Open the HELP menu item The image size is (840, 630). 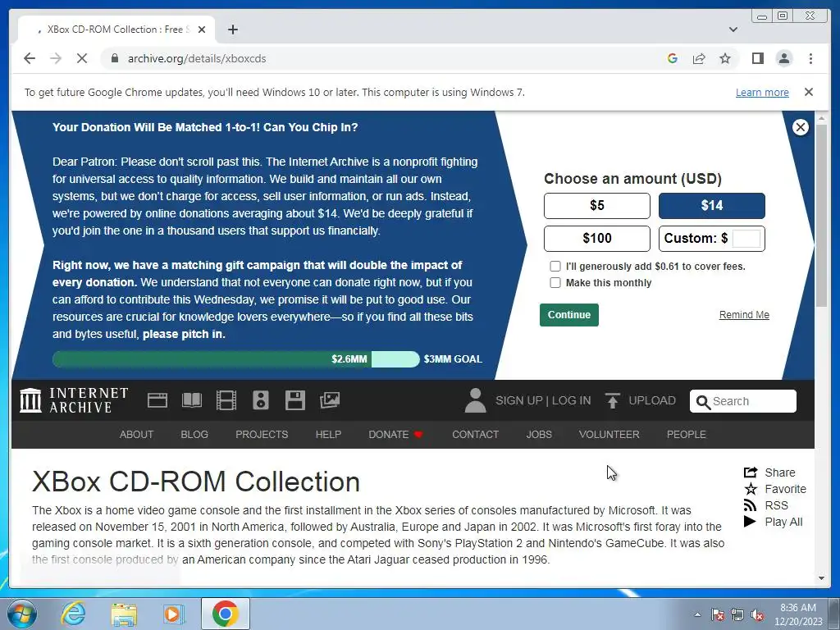point(328,435)
